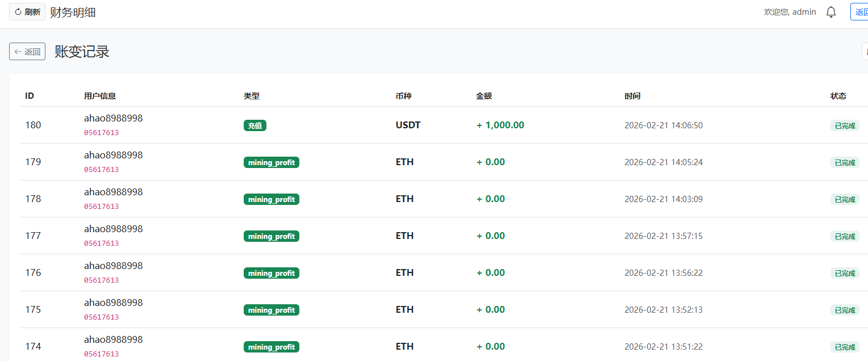The height and width of the screenshot is (361, 868).
Task: Click the 金额 column header
Action: point(484,96)
